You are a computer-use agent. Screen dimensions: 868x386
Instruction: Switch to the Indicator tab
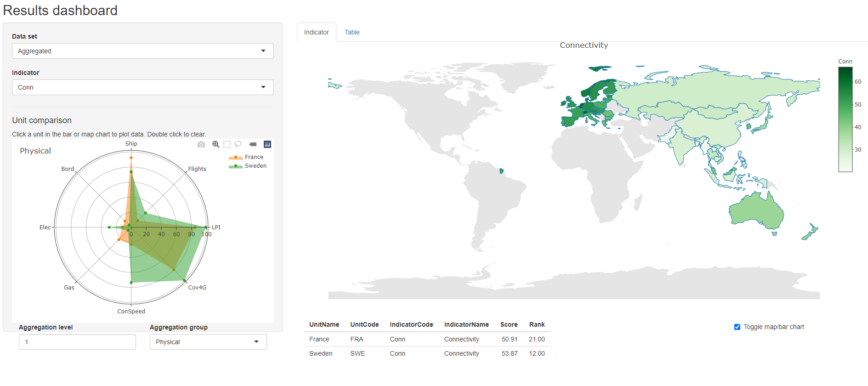click(x=317, y=32)
